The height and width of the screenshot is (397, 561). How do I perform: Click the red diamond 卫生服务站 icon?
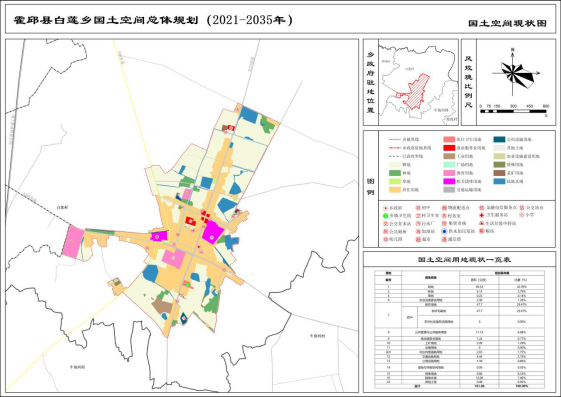coord(482,215)
